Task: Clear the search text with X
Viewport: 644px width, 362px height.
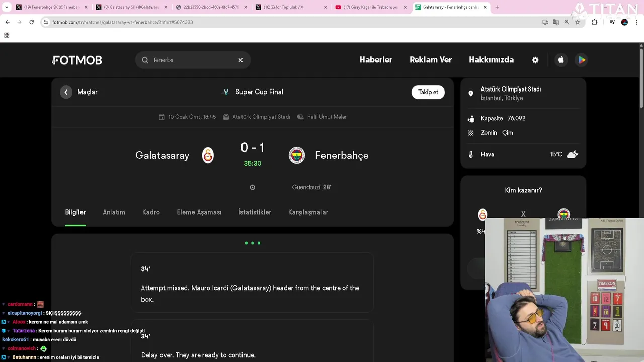Action: [x=240, y=60]
